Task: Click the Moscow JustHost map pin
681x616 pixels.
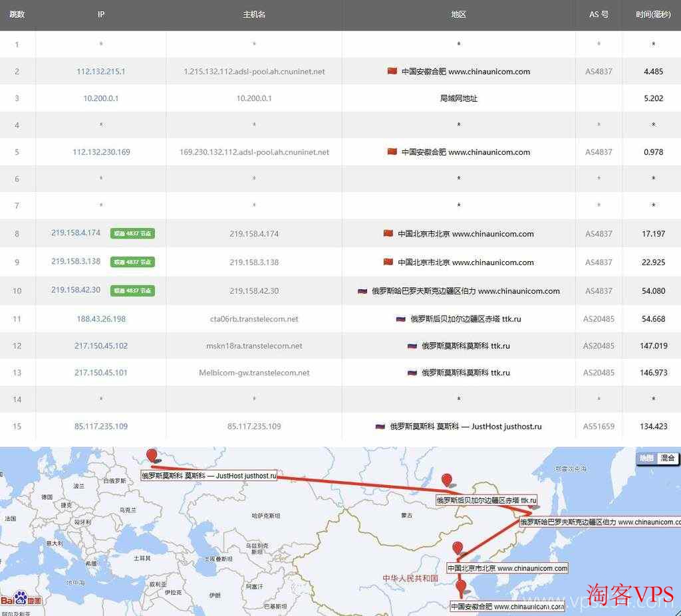Action: tap(152, 456)
